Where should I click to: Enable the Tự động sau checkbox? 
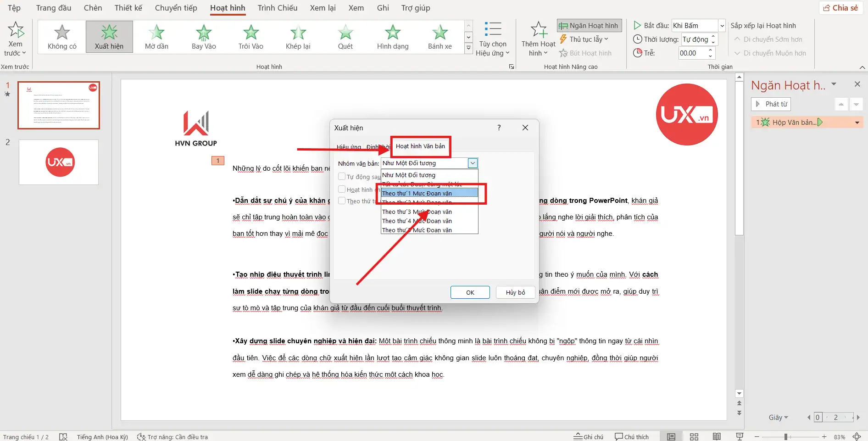pyautogui.click(x=342, y=176)
